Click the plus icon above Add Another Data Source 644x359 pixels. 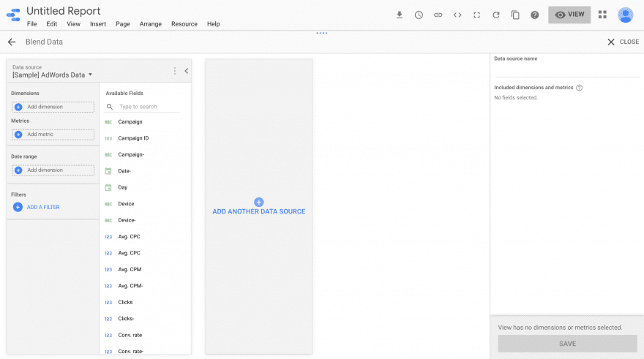[259, 203]
